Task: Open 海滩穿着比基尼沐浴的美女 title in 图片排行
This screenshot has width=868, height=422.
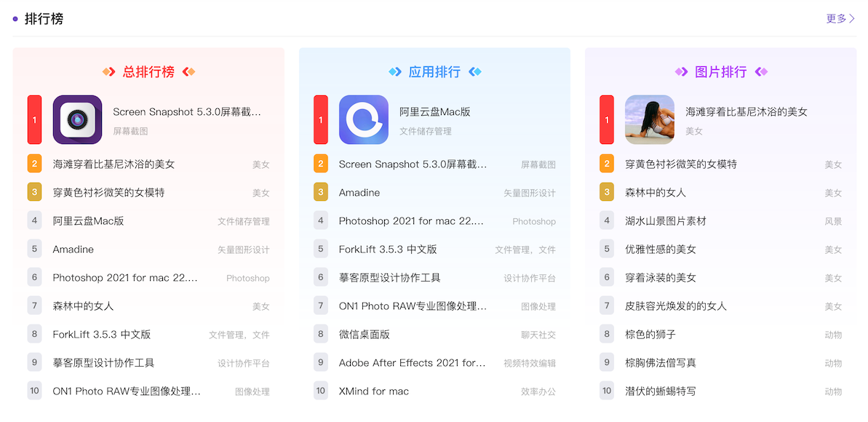Action: click(746, 112)
